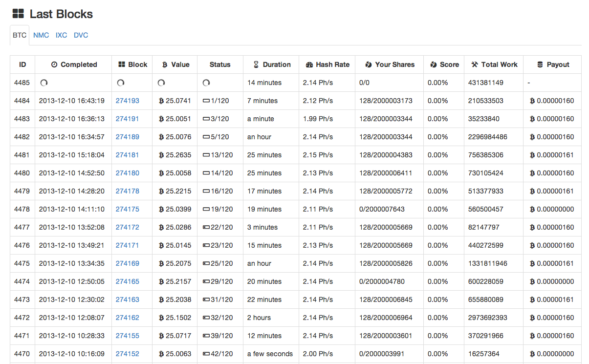Switch to the IXC tab
Image resolution: width=589 pixels, height=364 pixels.
click(x=61, y=35)
